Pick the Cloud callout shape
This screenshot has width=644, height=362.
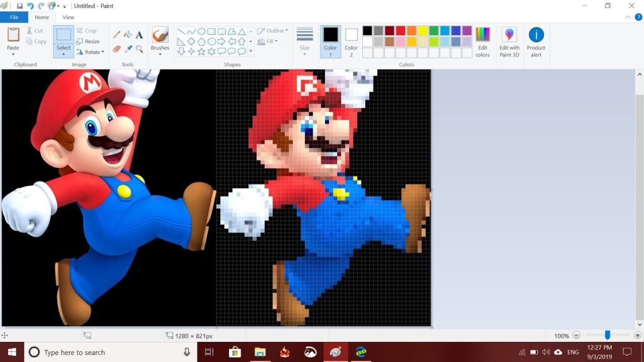click(x=242, y=52)
